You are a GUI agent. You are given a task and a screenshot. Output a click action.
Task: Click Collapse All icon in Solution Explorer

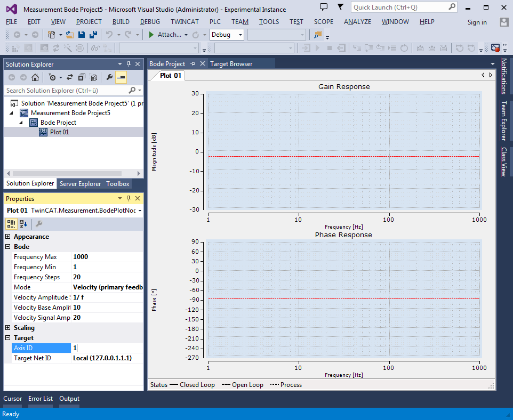[82, 77]
